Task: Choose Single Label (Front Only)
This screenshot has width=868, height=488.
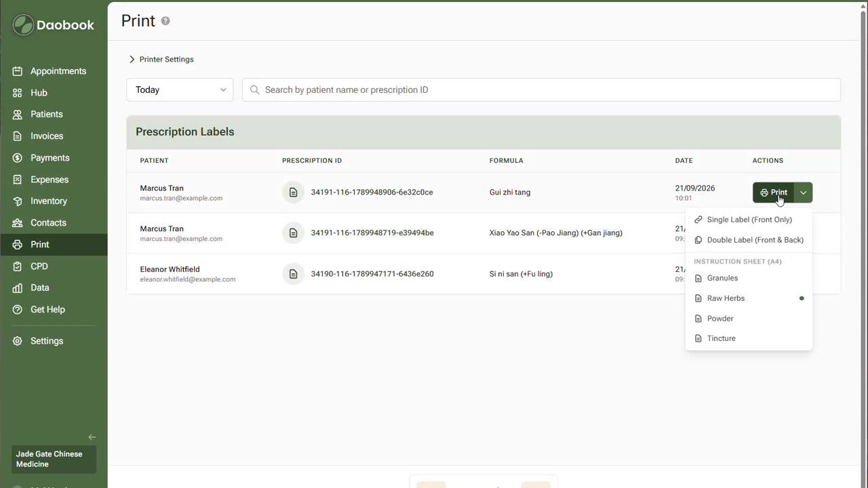Action: click(x=749, y=220)
